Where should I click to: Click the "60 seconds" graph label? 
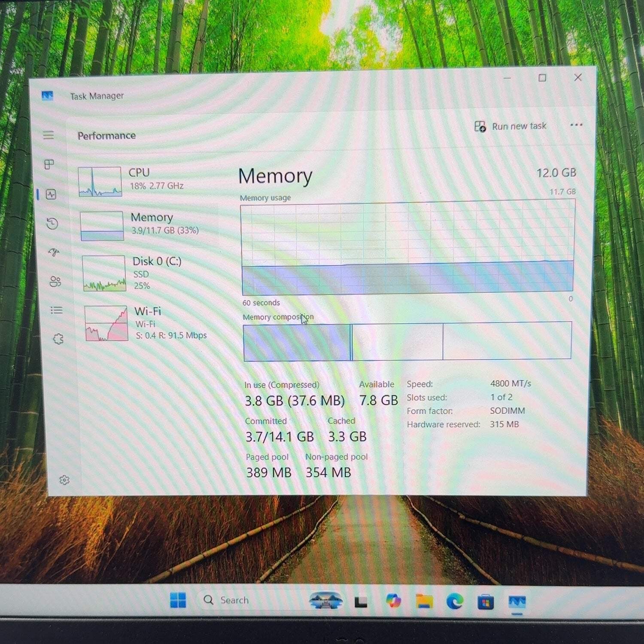point(261,303)
